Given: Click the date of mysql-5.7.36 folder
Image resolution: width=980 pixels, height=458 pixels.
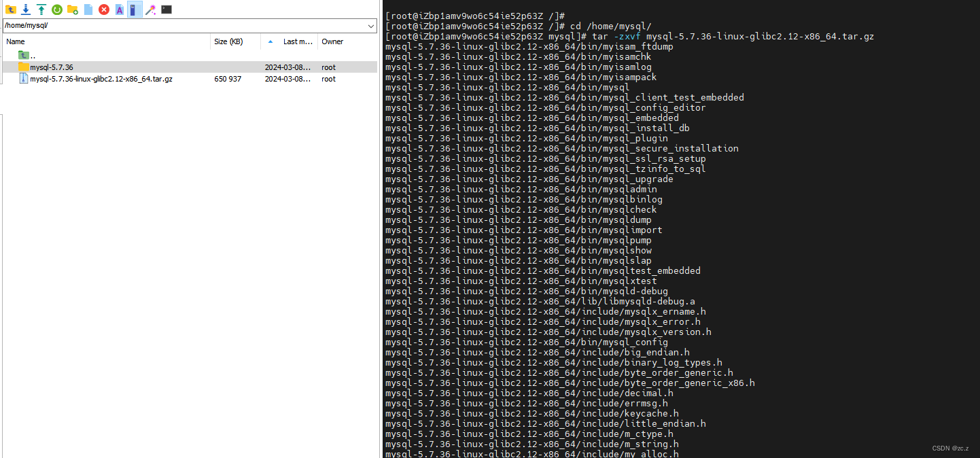Looking at the screenshot, I should point(288,67).
